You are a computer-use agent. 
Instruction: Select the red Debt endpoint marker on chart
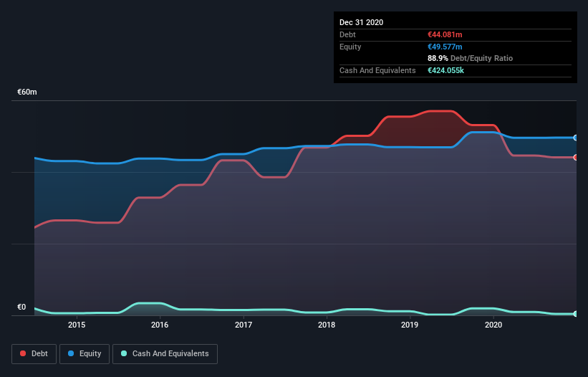(576, 157)
